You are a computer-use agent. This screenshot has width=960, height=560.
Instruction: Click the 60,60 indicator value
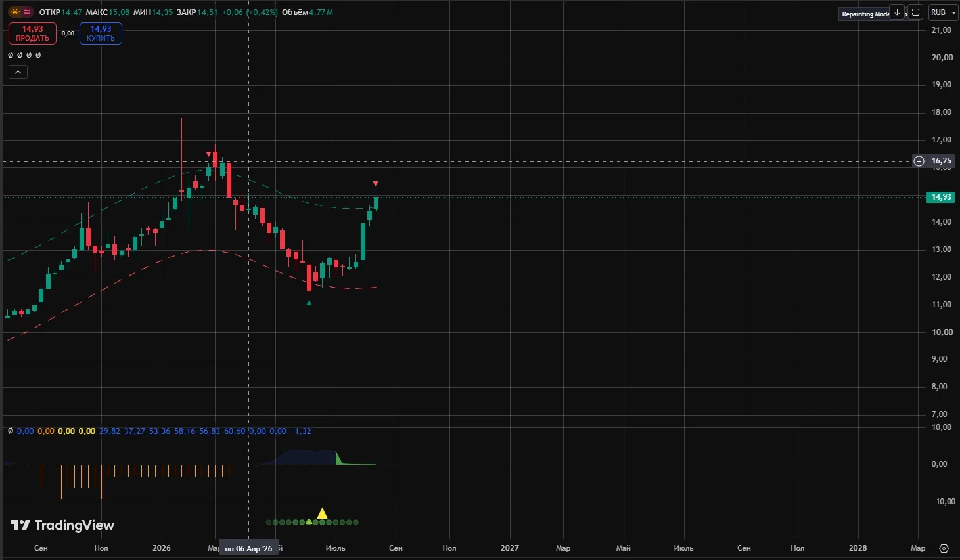click(235, 431)
